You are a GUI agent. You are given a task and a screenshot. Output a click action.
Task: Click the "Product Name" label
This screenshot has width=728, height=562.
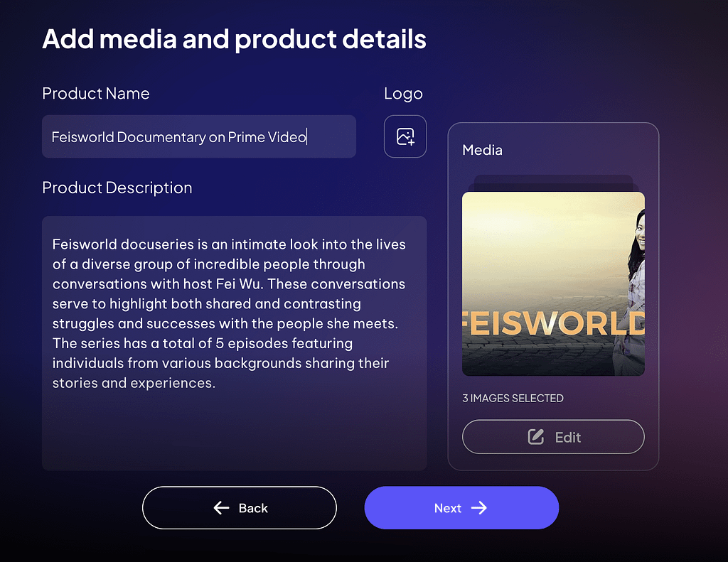click(96, 93)
